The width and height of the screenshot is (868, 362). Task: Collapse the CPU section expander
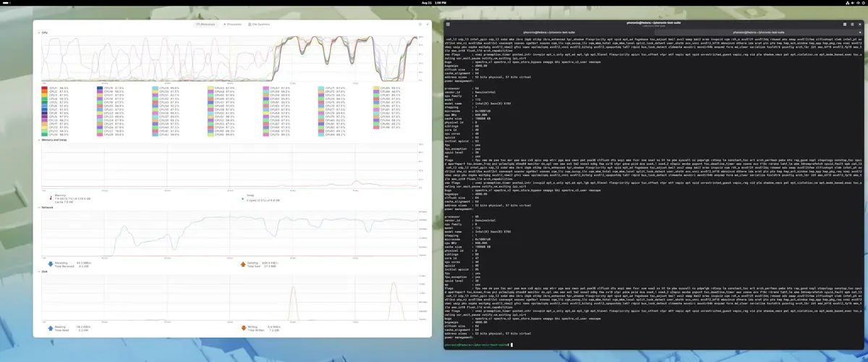point(39,33)
